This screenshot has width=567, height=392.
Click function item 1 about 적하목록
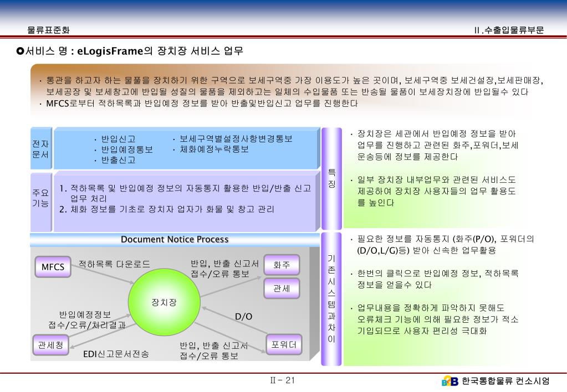point(185,193)
